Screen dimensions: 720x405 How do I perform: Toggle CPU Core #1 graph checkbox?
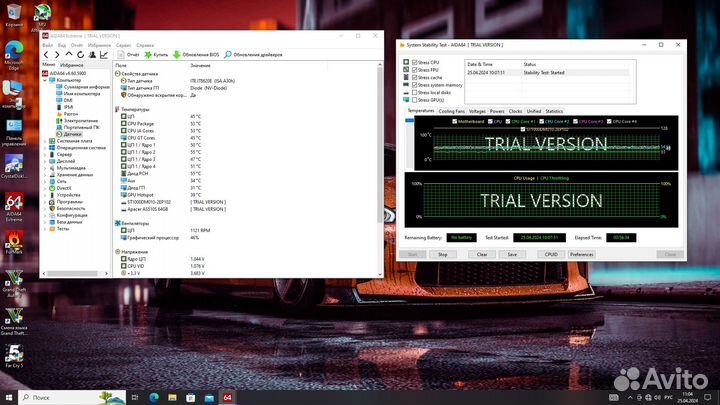(x=508, y=122)
